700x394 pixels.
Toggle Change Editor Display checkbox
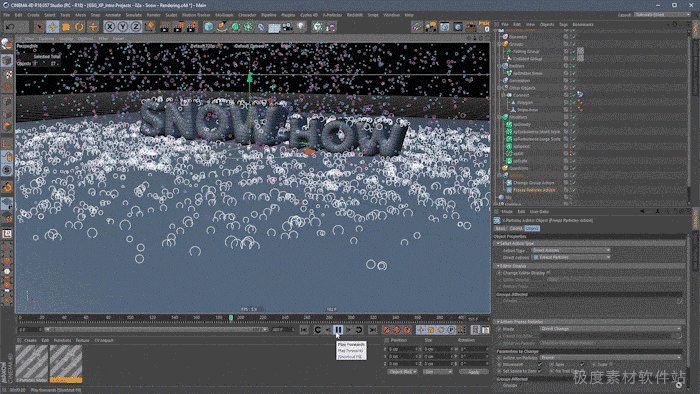pyautogui.click(x=548, y=273)
